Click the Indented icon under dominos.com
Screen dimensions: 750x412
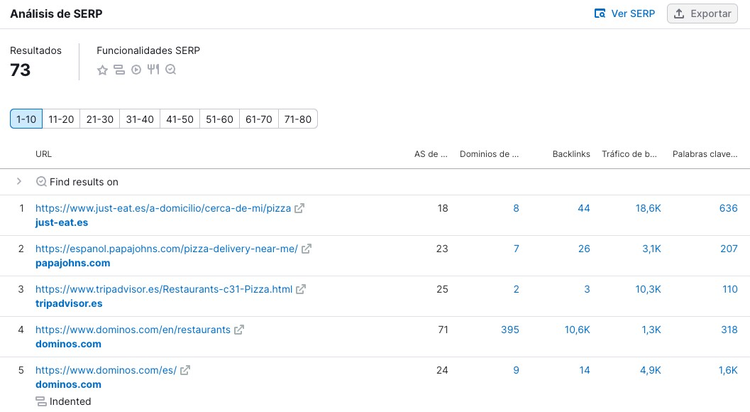click(x=41, y=401)
